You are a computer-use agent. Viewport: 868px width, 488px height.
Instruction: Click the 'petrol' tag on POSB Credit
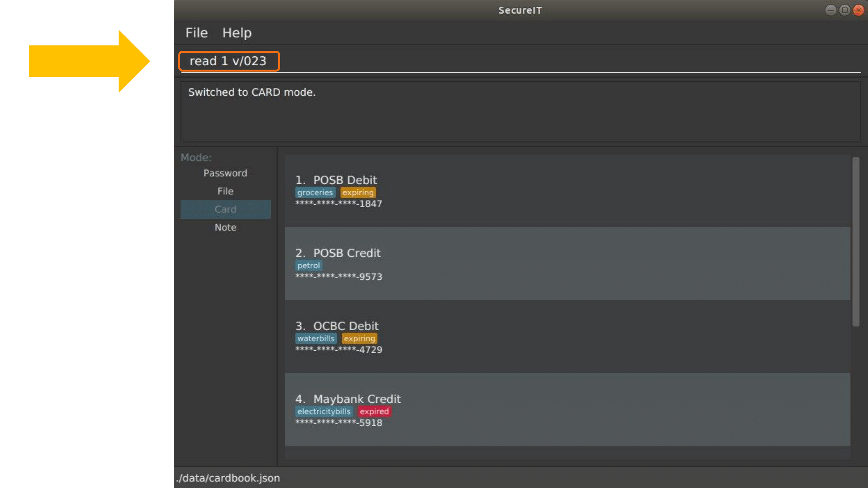308,264
